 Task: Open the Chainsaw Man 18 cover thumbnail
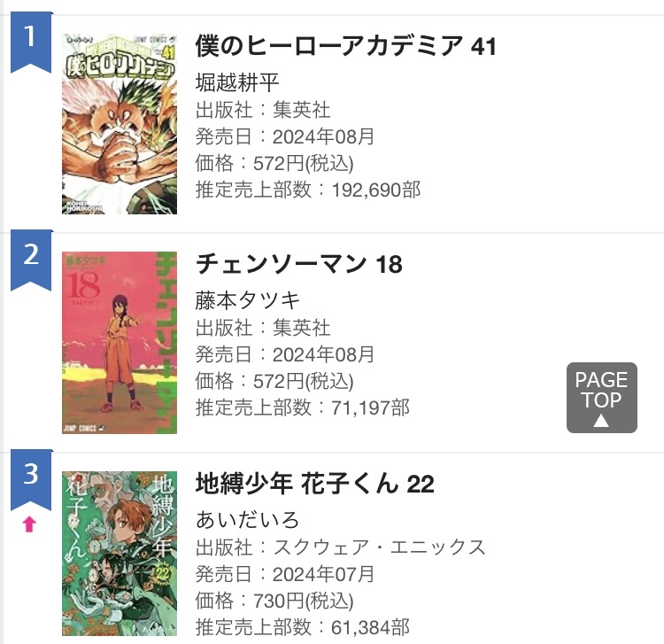tap(120, 343)
